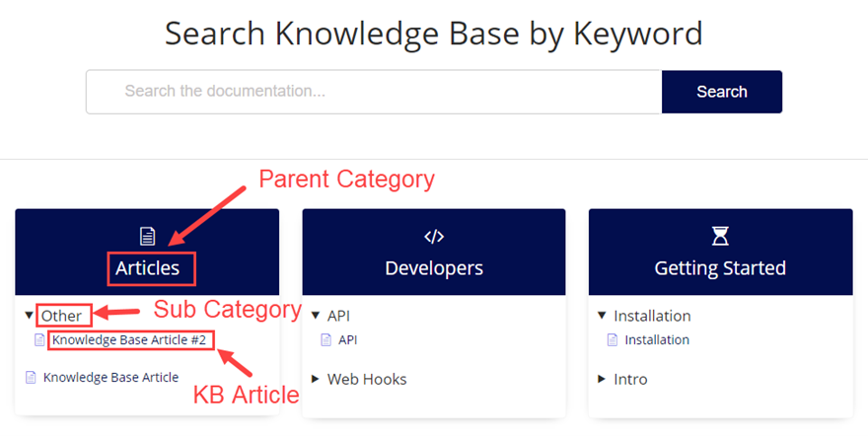This screenshot has height=438, width=868.
Task: Open the Installation article link
Action: point(657,340)
